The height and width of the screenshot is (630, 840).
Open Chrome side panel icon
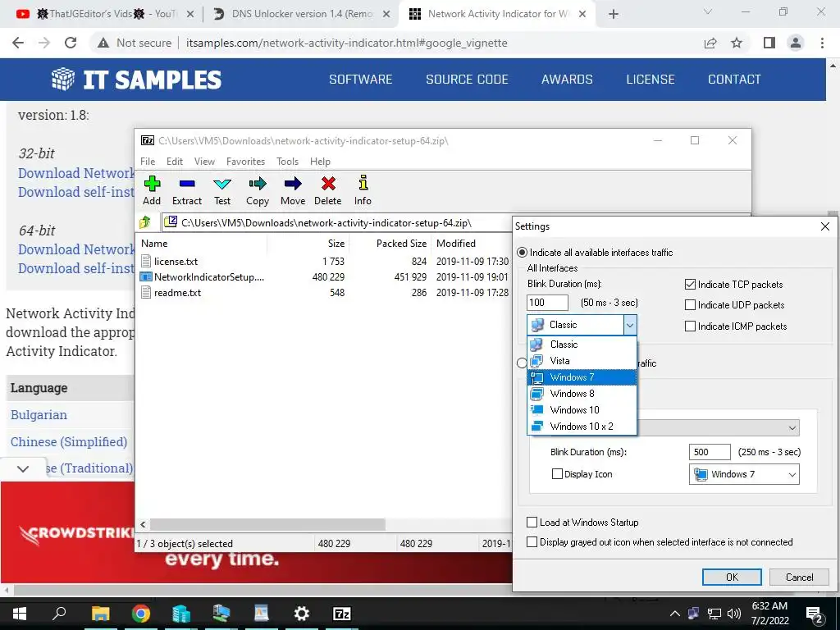(x=769, y=43)
